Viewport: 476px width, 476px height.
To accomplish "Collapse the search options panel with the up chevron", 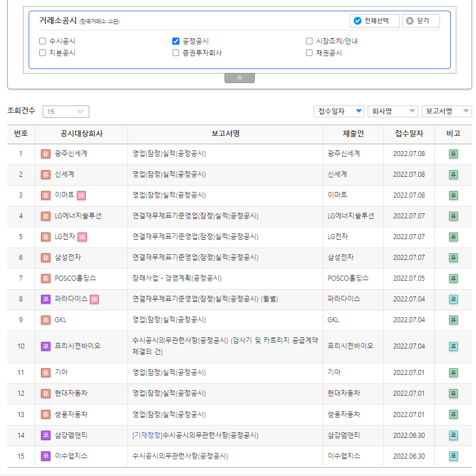I will tap(240, 78).
